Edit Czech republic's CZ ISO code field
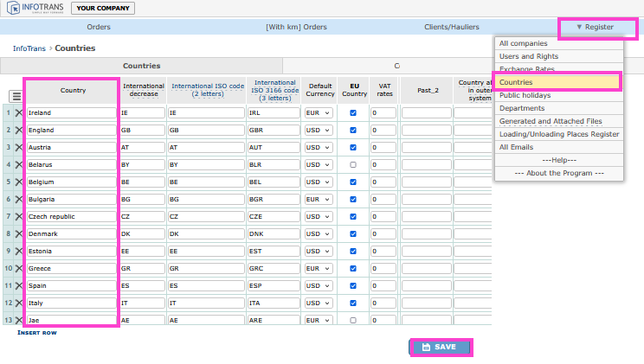 point(206,216)
